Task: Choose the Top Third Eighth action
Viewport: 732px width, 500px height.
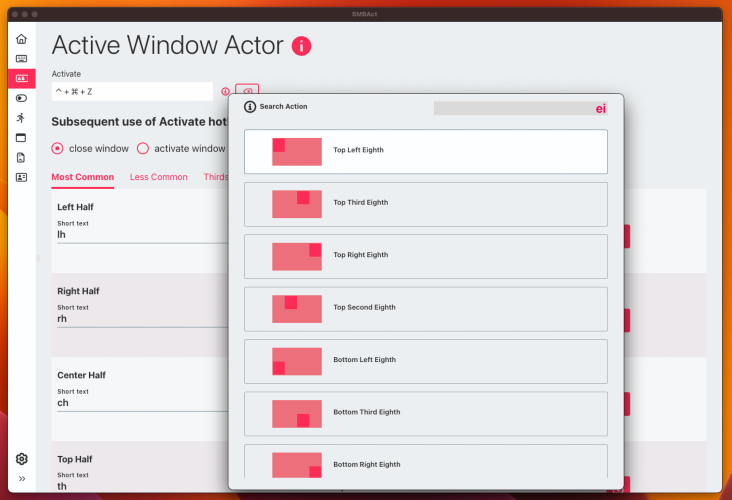Action: [426, 204]
